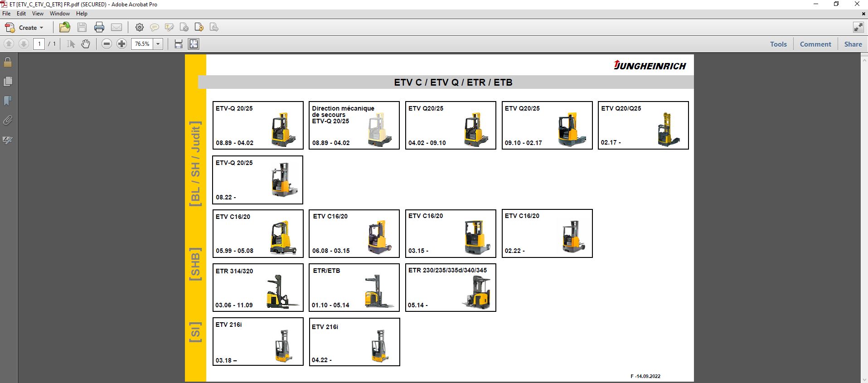The height and width of the screenshot is (383, 868).
Task: Open the settings gear icon in toolbar
Action: pos(140,28)
